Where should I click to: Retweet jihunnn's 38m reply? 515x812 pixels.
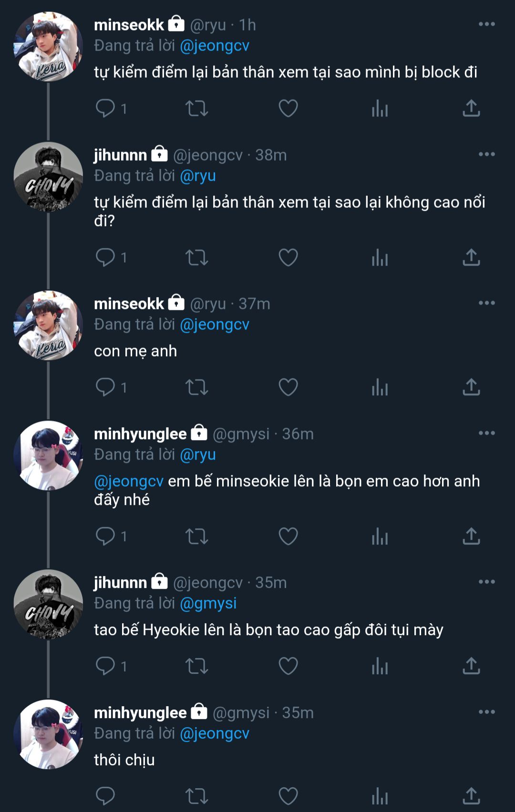(196, 257)
